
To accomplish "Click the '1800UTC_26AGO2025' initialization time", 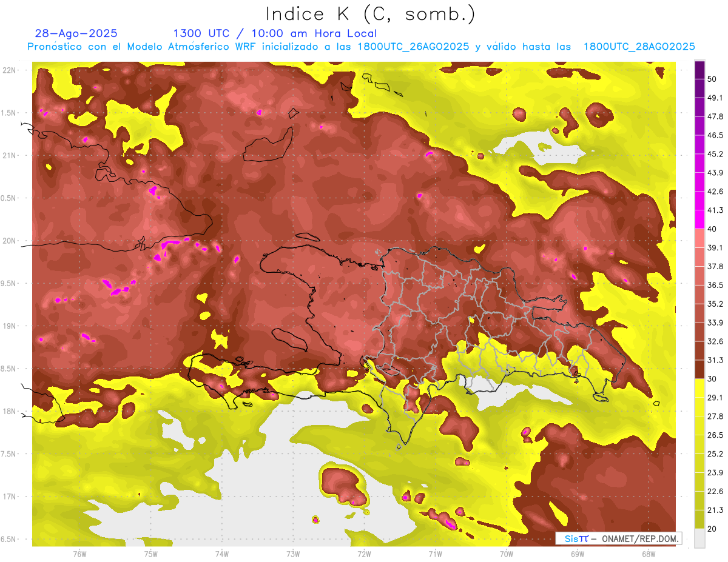I will coord(413,47).
